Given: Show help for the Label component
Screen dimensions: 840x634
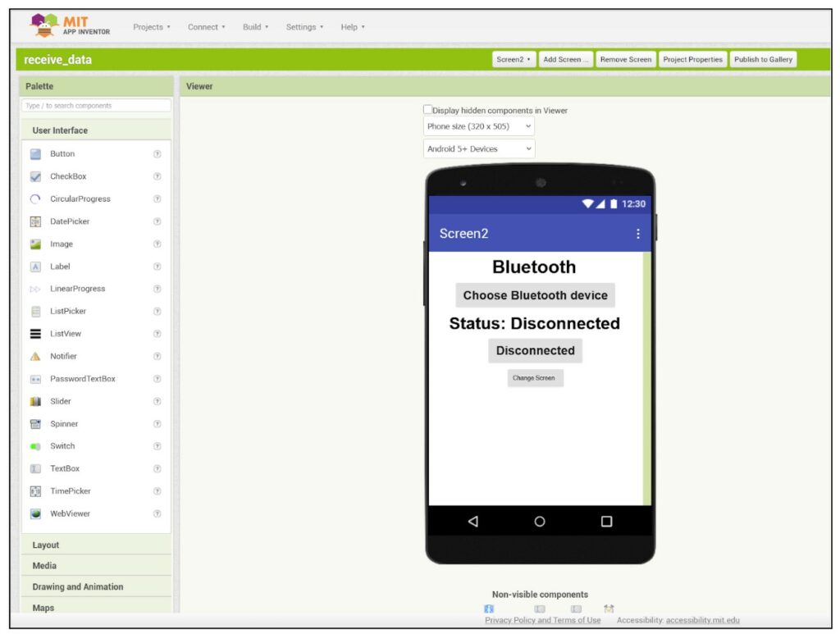Looking at the screenshot, I should pyautogui.click(x=157, y=266).
